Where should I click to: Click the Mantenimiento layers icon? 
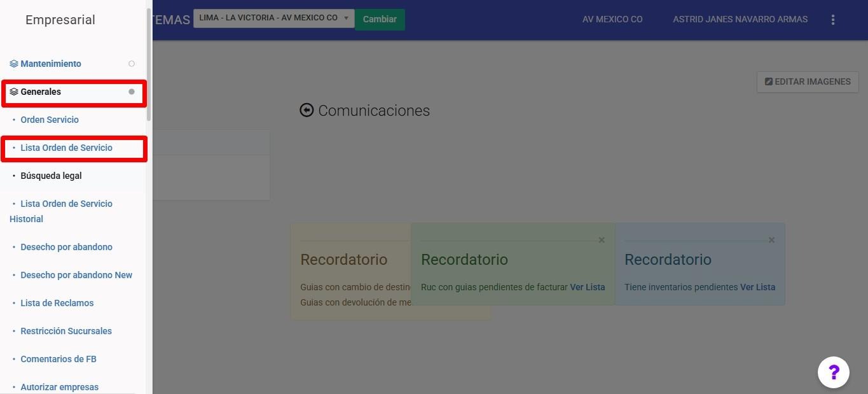tap(14, 64)
